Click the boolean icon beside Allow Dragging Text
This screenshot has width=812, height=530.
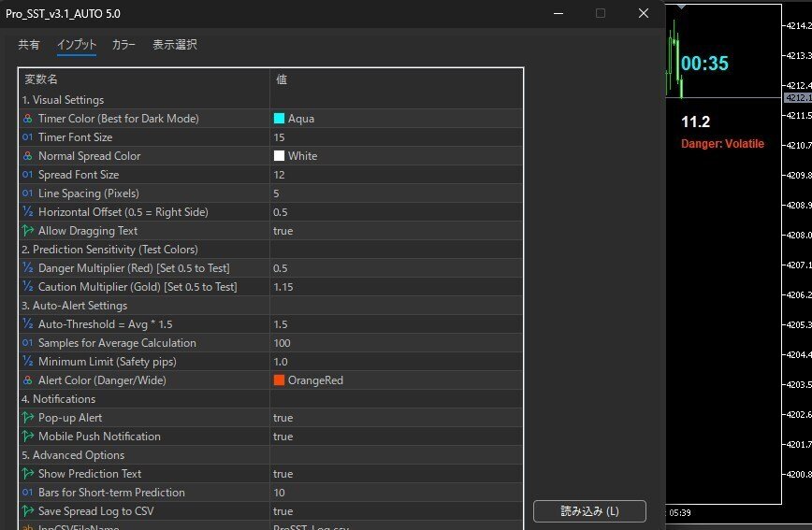27,230
